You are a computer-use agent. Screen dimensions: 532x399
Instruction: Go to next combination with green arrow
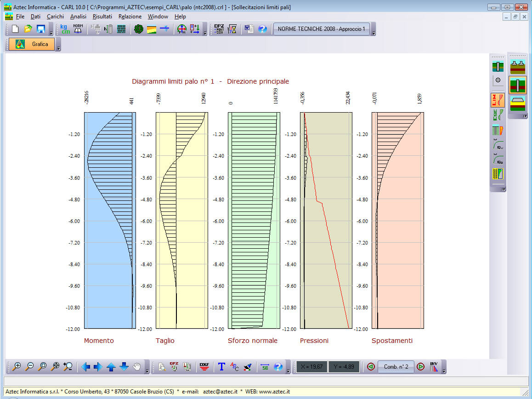[x=420, y=366]
